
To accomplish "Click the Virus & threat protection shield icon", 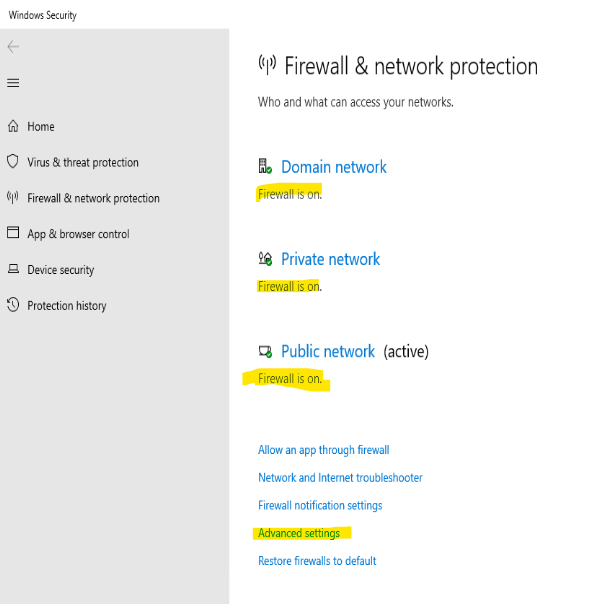I will [13, 161].
